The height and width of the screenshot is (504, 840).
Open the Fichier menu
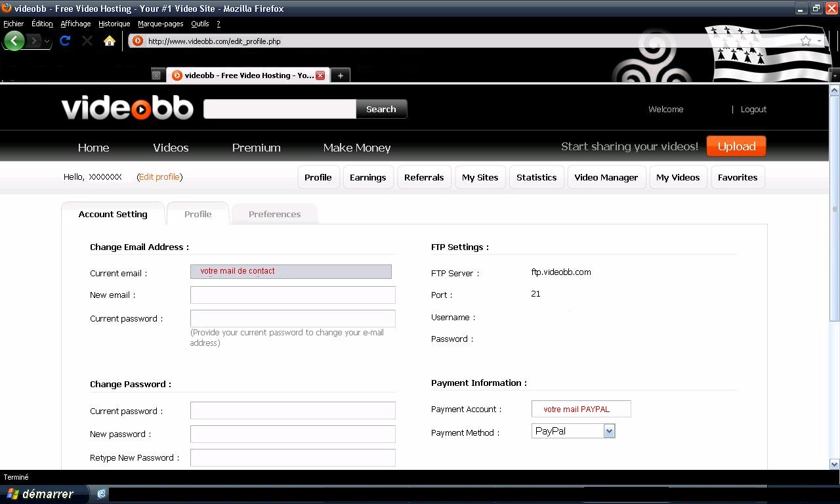point(13,24)
